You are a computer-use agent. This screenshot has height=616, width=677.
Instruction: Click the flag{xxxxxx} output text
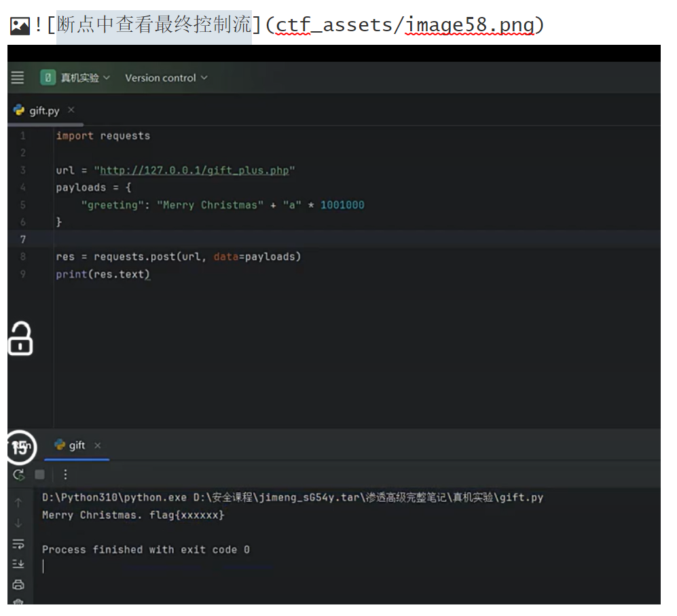tap(187, 515)
